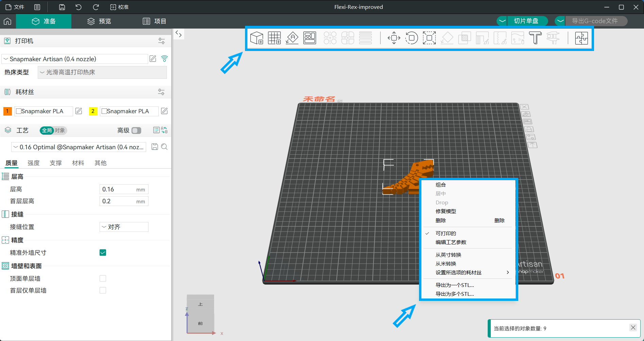Select the Rotate tool
644x341 pixels.
coord(412,38)
